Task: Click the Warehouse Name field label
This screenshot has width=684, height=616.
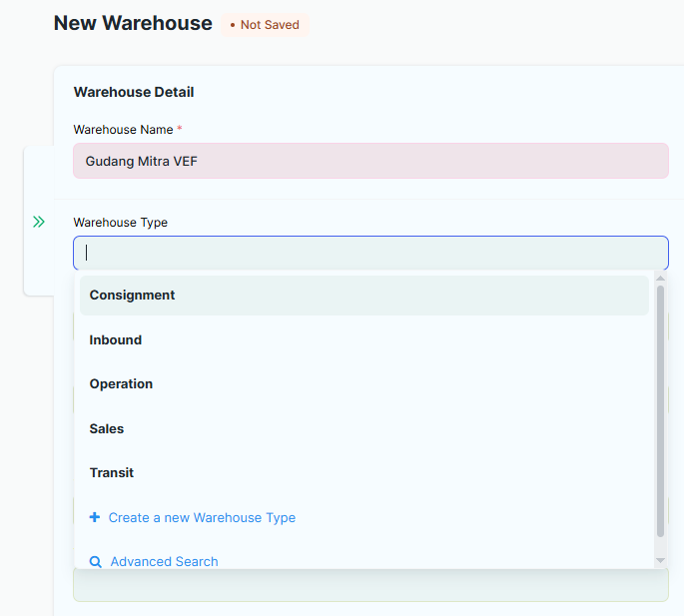Action: (x=124, y=130)
